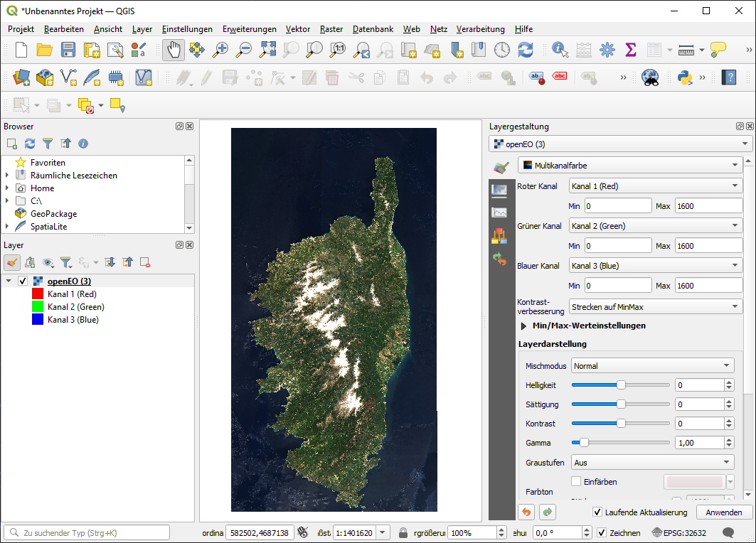Image resolution: width=756 pixels, height=543 pixels.
Task: Click the Gamma slider handle
Action: pos(584,443)
